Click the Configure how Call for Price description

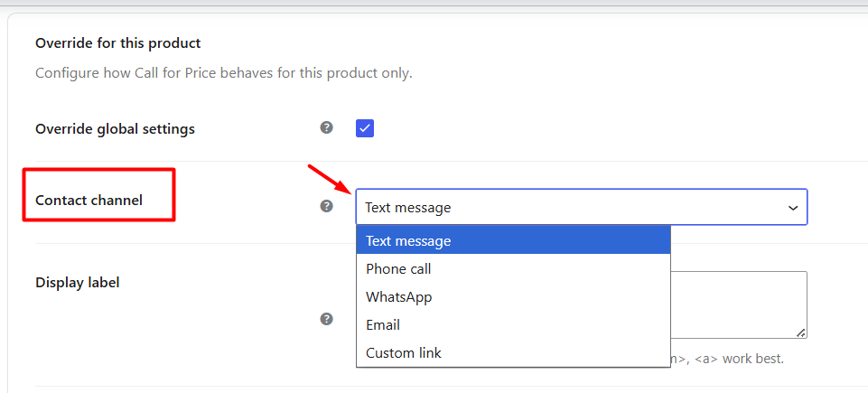(x=224, y=73)
